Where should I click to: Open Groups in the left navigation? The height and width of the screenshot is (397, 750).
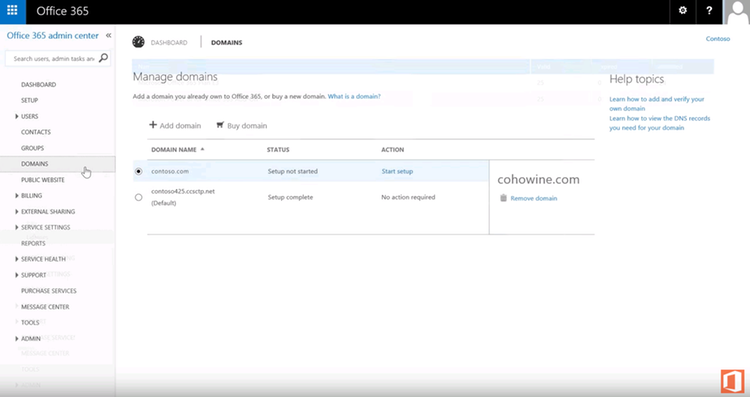pyautogui.click(x=33, y=148)
